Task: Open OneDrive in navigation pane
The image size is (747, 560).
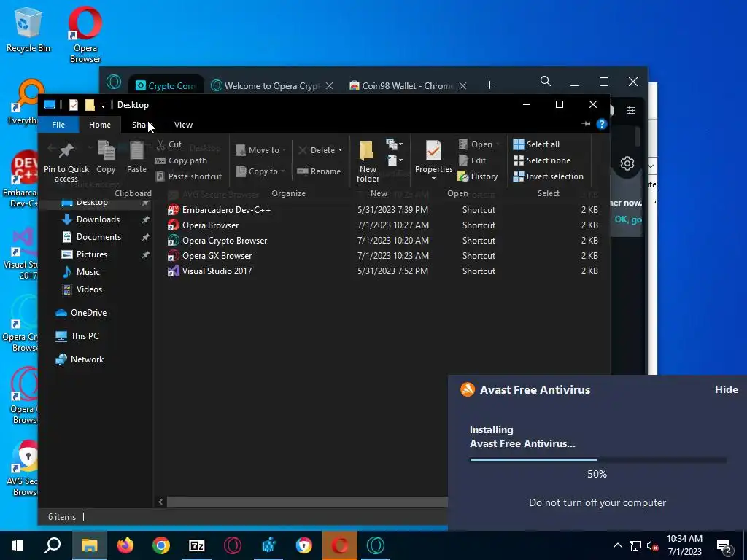Action: (x=88, y=313)
